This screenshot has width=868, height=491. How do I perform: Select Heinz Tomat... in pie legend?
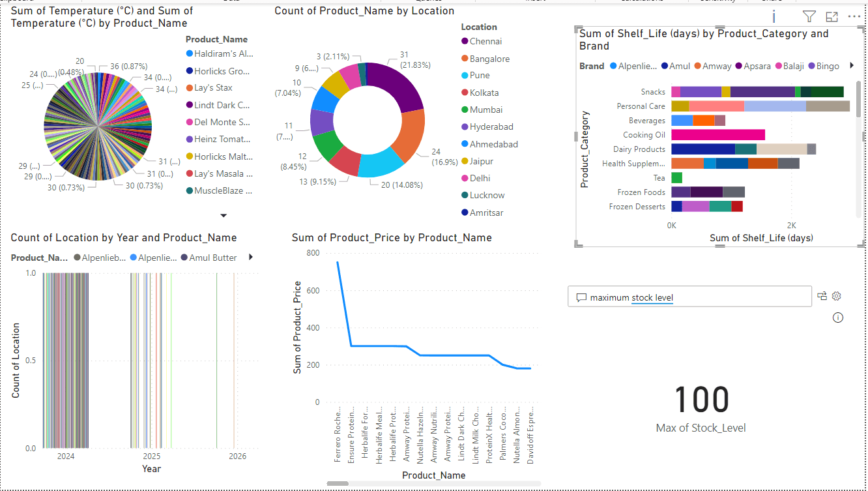pyautogui.click(x=218, y=139)
